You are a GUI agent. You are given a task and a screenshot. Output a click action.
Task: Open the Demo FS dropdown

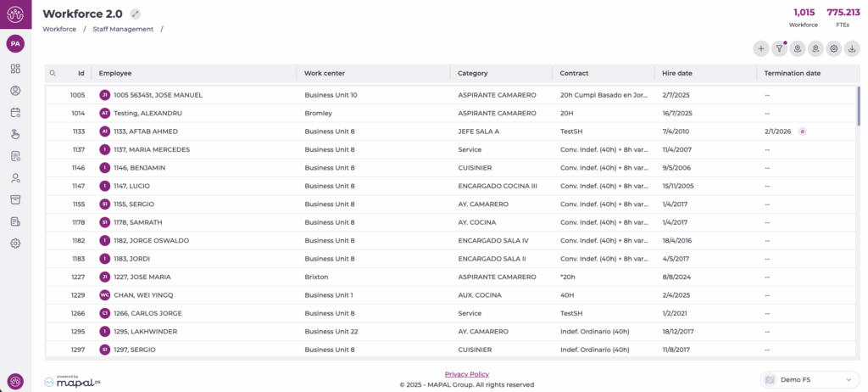[x=810, y=379]
